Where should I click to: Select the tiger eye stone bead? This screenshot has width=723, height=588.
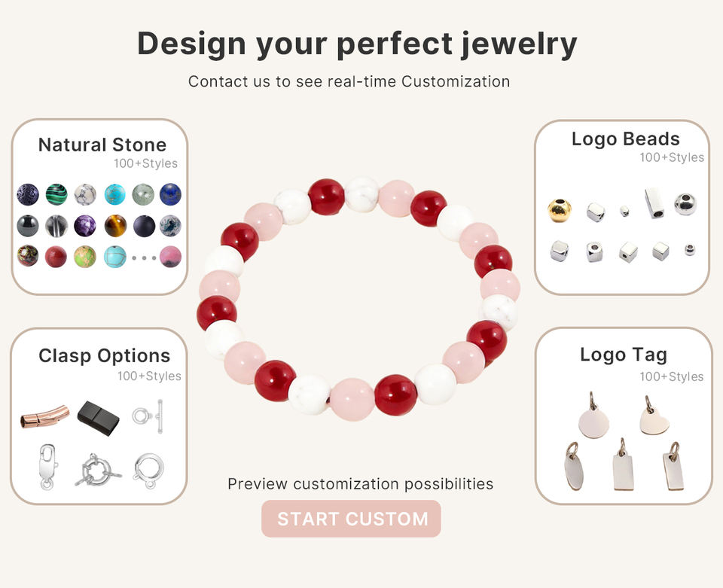pos(115,226)
